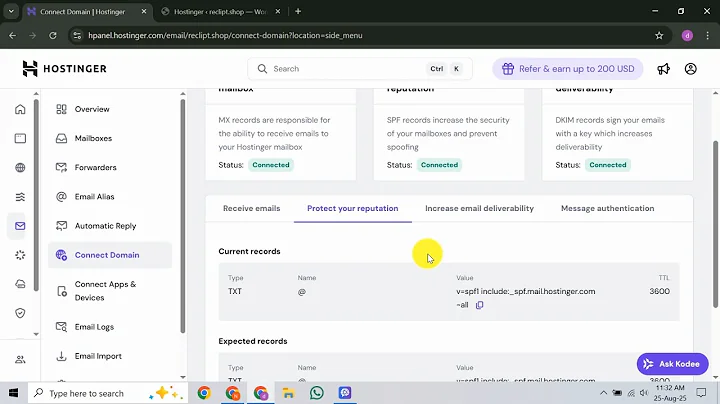The height and width of the screenshot is (404, 720).
Task: Go back to previous browser page
Action: click(x=12, y=35)
